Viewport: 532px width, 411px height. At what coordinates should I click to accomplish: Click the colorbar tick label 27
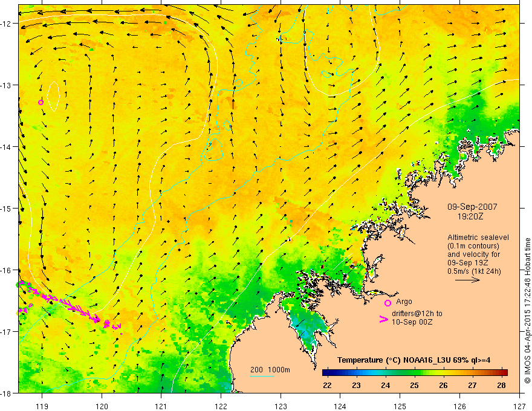pyautogui.click(x=472, y=386)
